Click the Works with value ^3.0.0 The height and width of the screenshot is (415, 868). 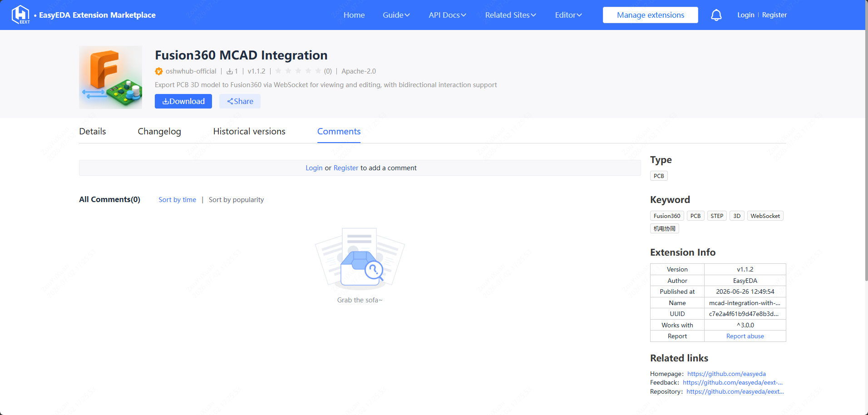point(745,325)
